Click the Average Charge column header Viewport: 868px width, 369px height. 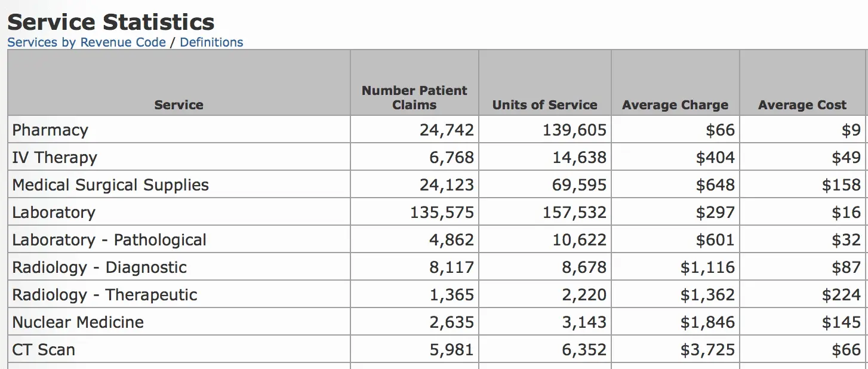pyautogui.click(x=675, y=105)
